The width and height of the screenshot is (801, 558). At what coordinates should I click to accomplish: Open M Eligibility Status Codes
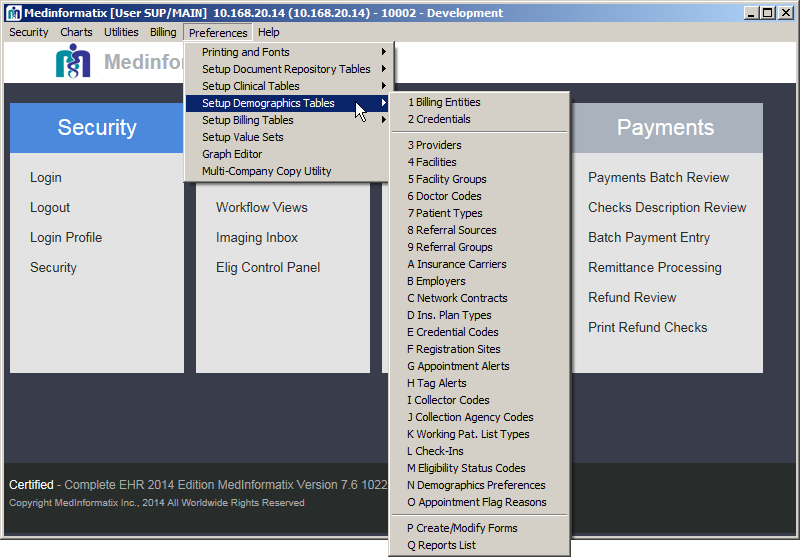coord(479,468)
